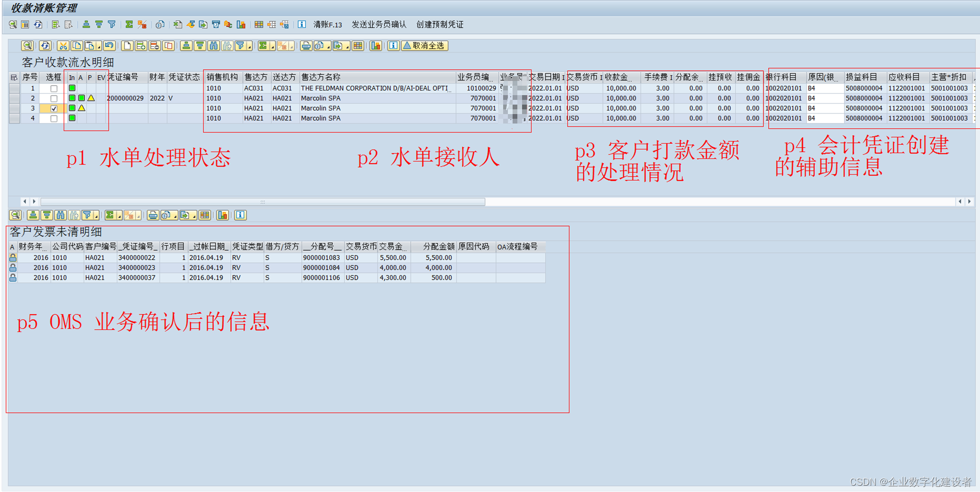Image resolution: width=980 pixels, height=492 pixels.
Task: Click sort ascending in invoice list toolbar
Action: (33, 215)
